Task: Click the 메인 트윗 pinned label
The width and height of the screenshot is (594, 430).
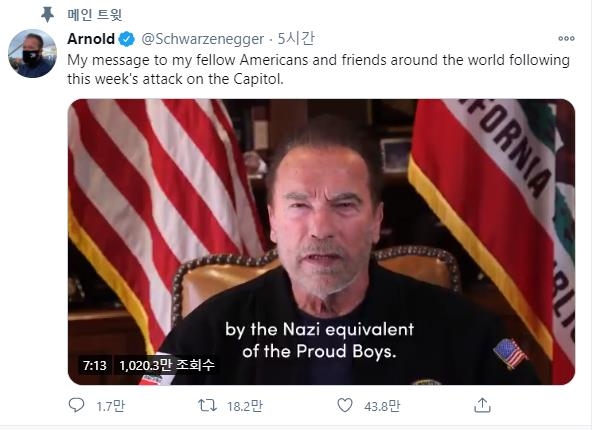Action: 95,15
